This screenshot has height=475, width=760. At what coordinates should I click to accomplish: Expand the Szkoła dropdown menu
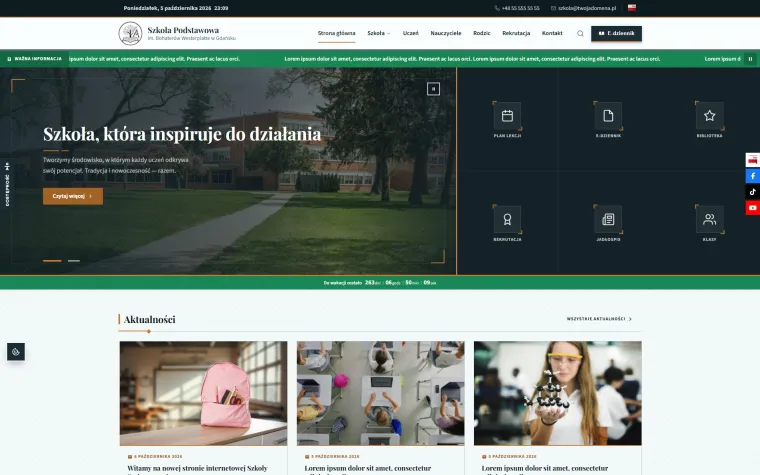click(x=379, y=33)
